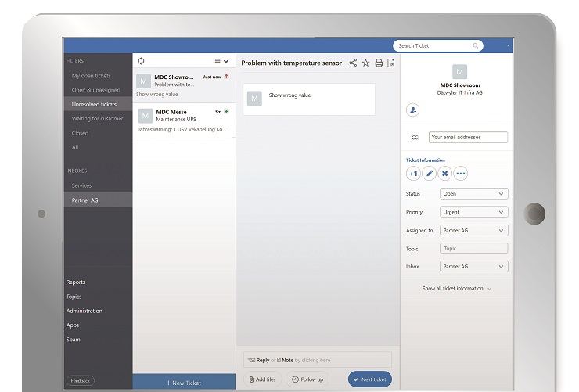Expand Show all ticket information
The height and width of the screenshot is (392, 579).
[457, 289]
